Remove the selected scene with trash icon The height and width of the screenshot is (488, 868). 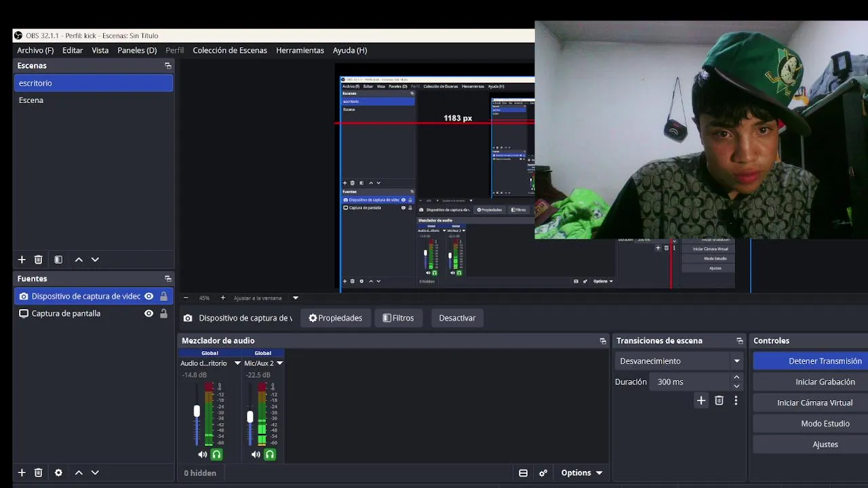pos(39,260)
